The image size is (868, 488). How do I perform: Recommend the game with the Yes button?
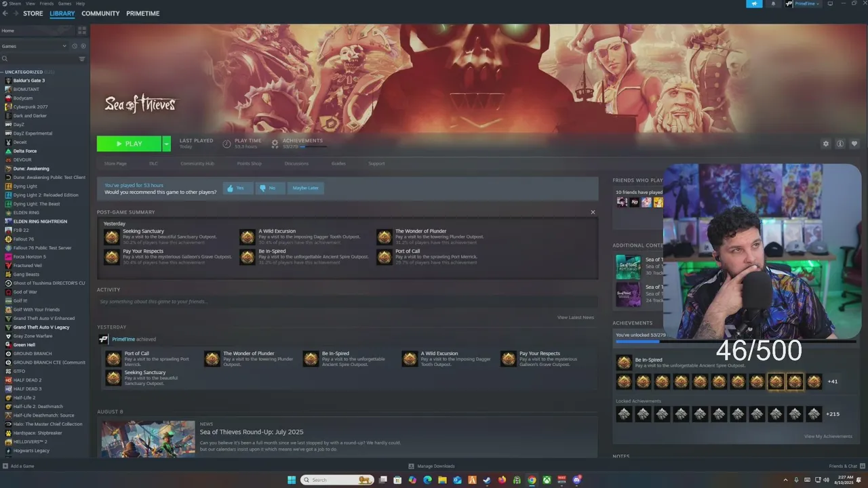(x=237, y=188)
